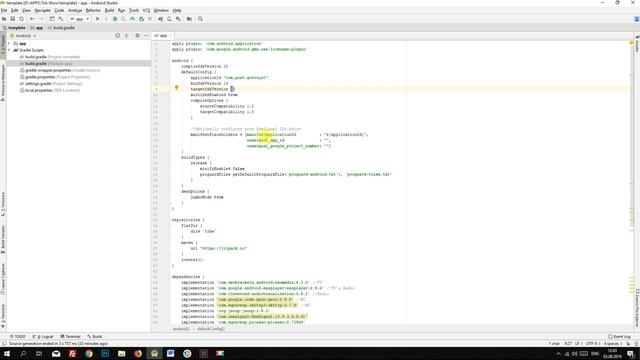Switch to the app editor tab
The image size is (640, 360).
[x=162, y=36]
